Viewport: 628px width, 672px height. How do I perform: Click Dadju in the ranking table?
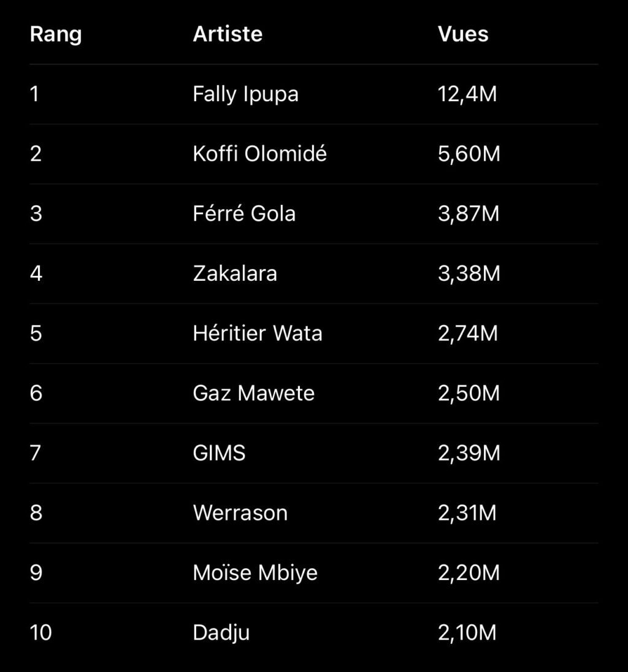pyautogui.click(x=221, y=633)
